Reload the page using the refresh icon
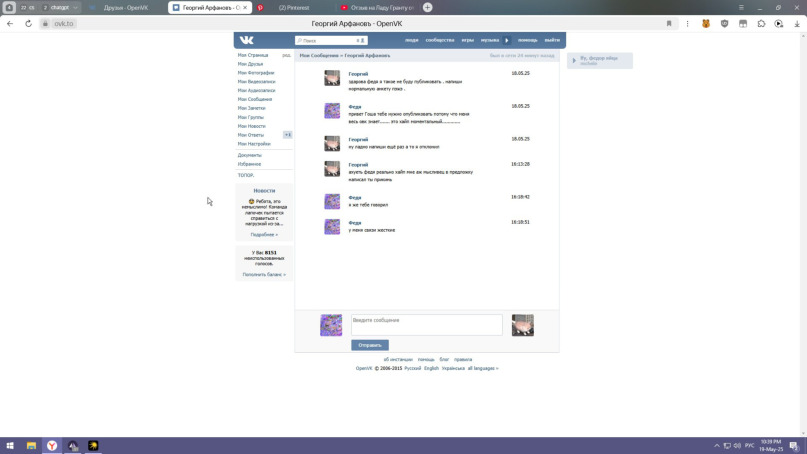 (28, 24)
